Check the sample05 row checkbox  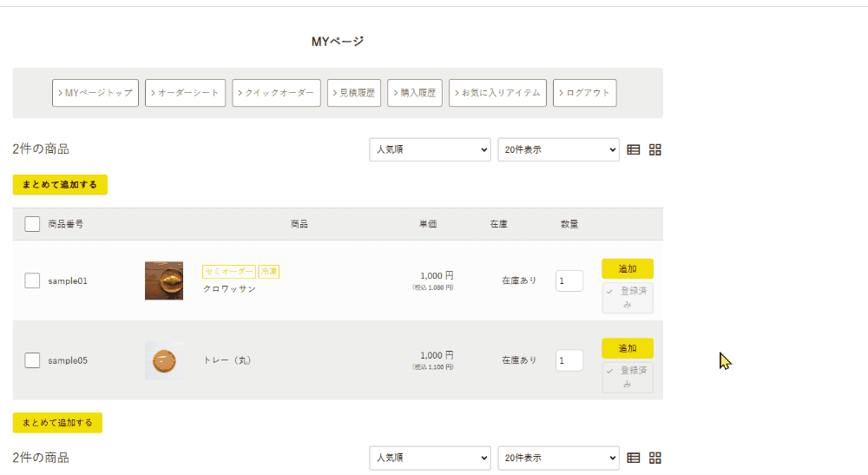[32, 360]
